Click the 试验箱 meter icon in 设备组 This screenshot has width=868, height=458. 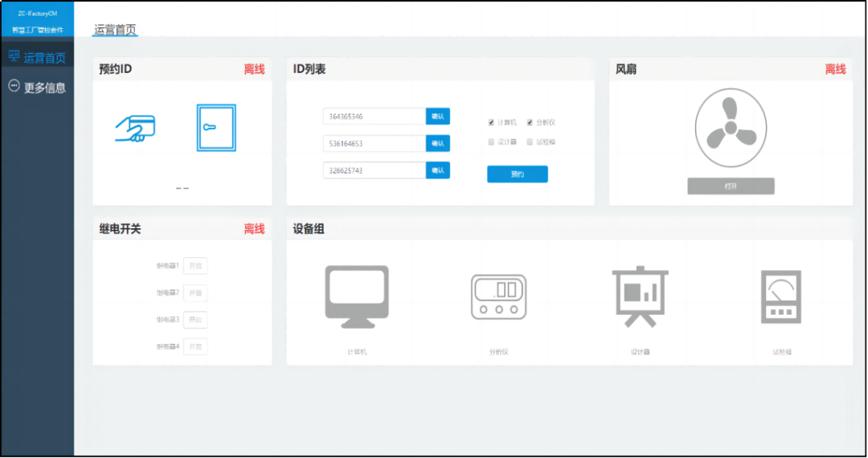pos(781,297)
